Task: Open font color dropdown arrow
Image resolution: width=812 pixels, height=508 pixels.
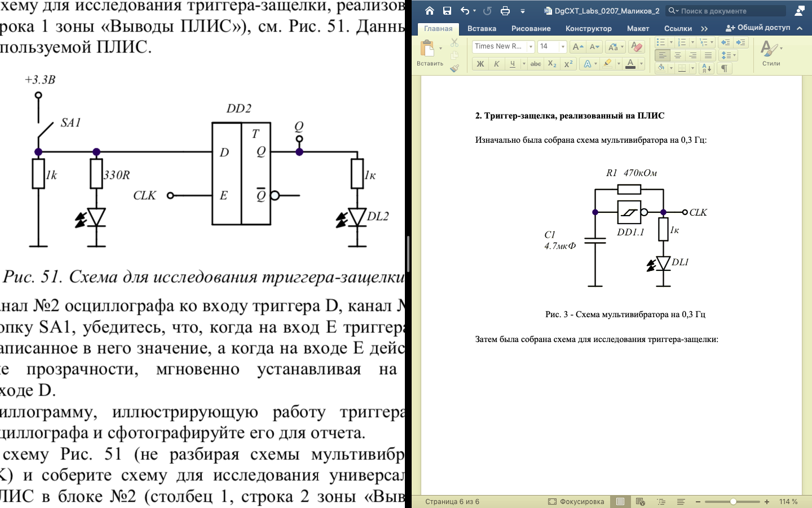Action: (641, 64)
